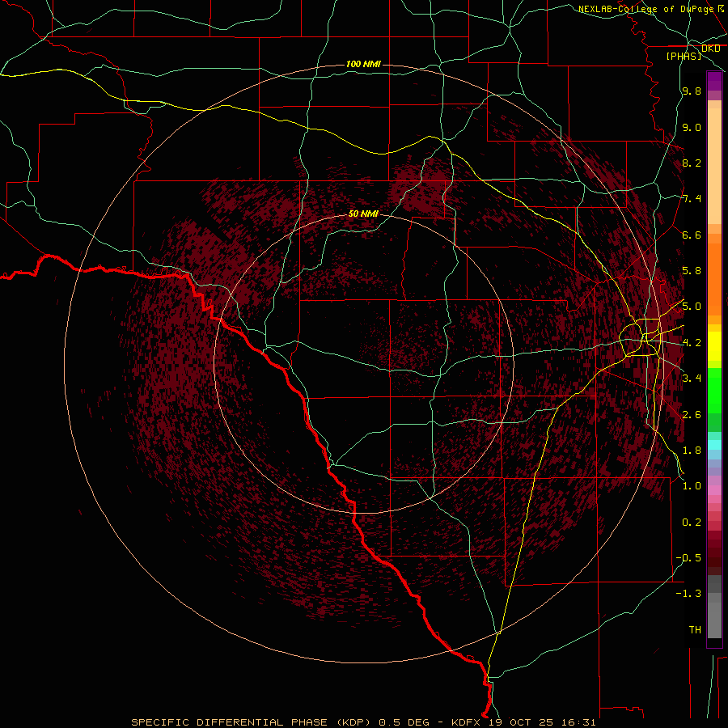Select the 8.2 value on the color scale
The image size is (728, 728).
692,163
